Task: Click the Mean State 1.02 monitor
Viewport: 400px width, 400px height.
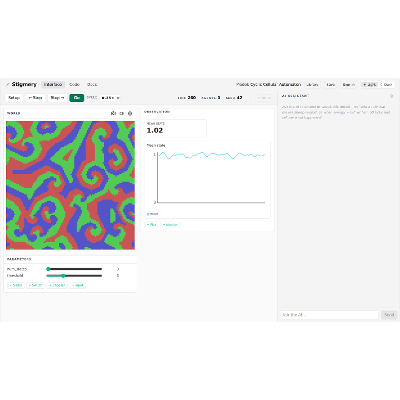Action: 175,128
